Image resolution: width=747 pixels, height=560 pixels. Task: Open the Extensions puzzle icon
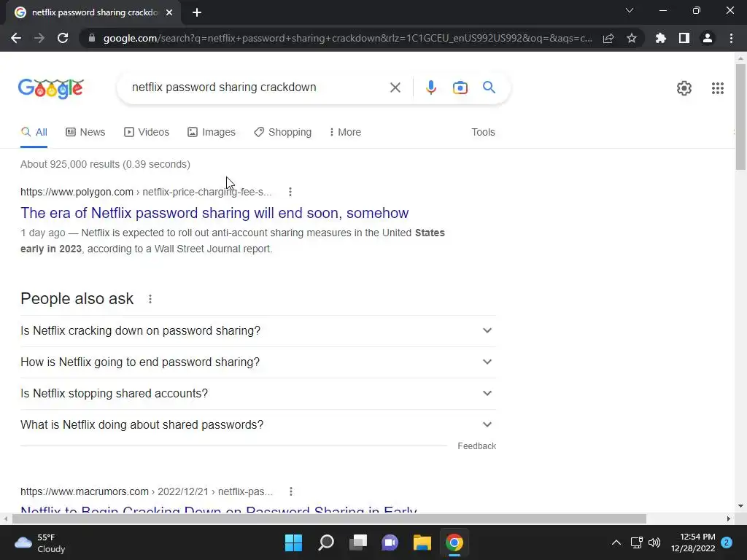point(661,38)
